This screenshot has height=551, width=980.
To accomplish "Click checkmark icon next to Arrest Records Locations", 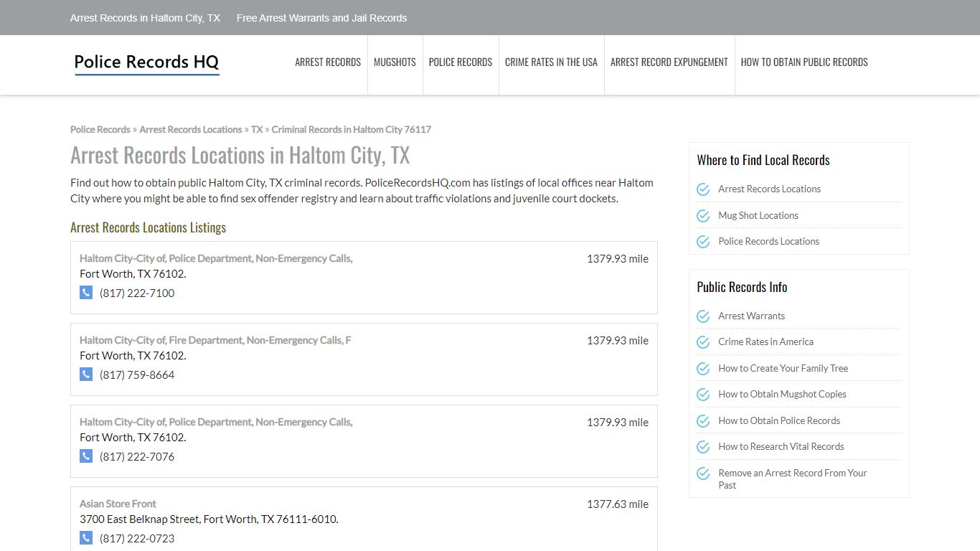I will coord(703,189).
